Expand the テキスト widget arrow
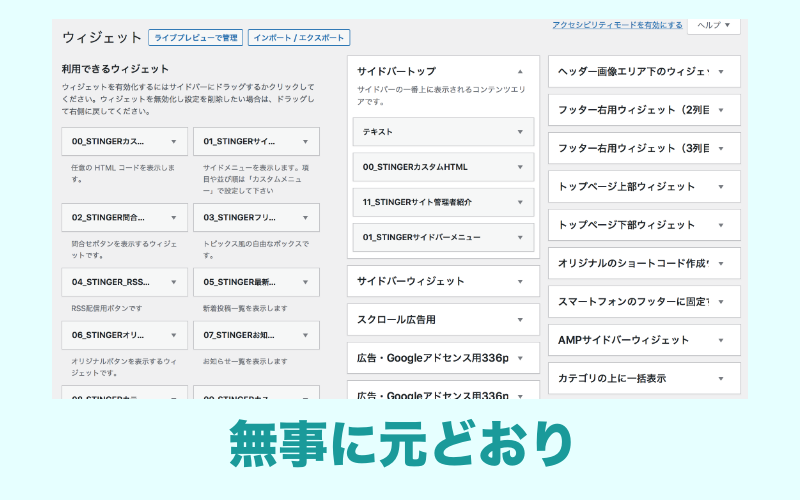This screenshot has width=800, height=500. tap(520, 132)
